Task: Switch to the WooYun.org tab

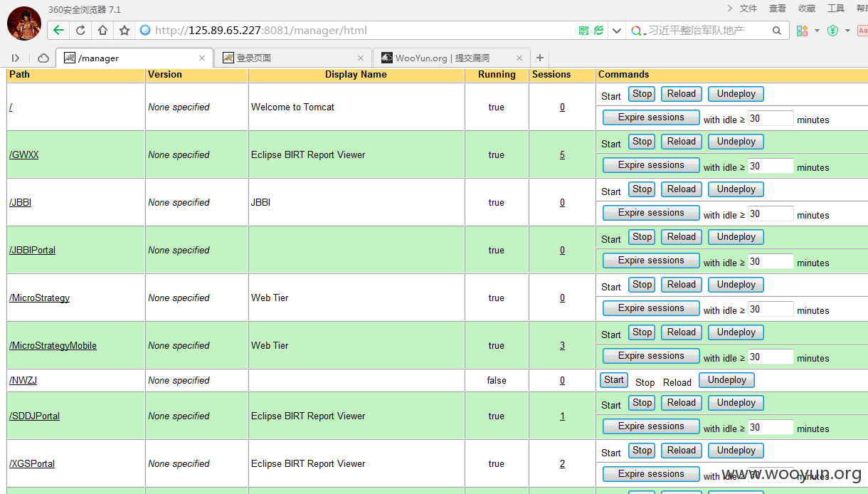Action: pos(452,58)
